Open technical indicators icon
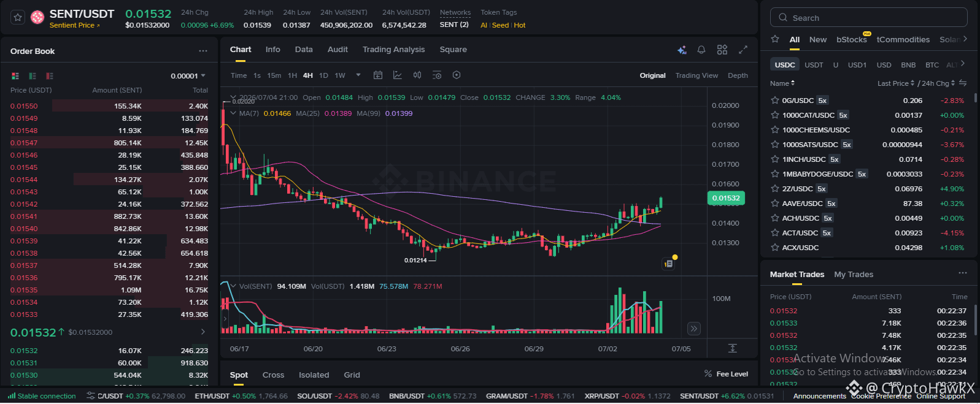This screenshot has width=980, height=404. (398, 75)
